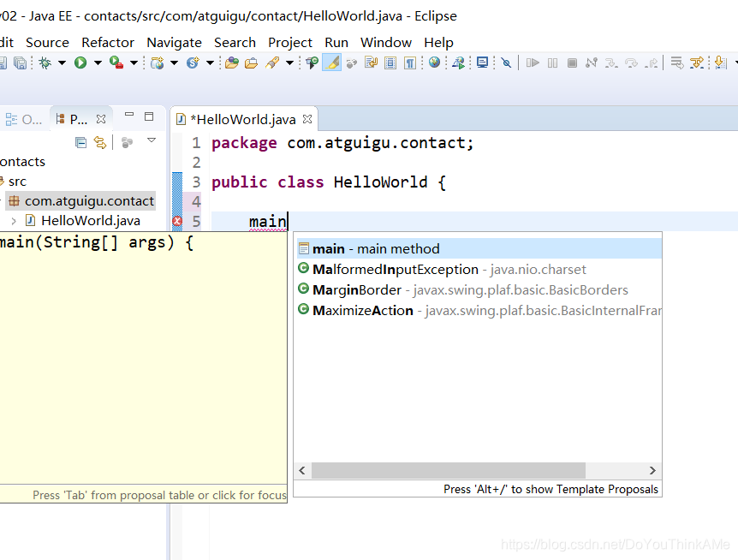Click the Debug bug icon
The width and height of the screenshot is (738, 560).
tap(45, 63)
